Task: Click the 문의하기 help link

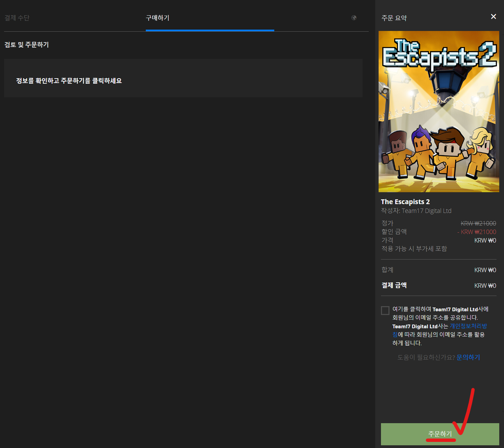Action: (468, 357)
